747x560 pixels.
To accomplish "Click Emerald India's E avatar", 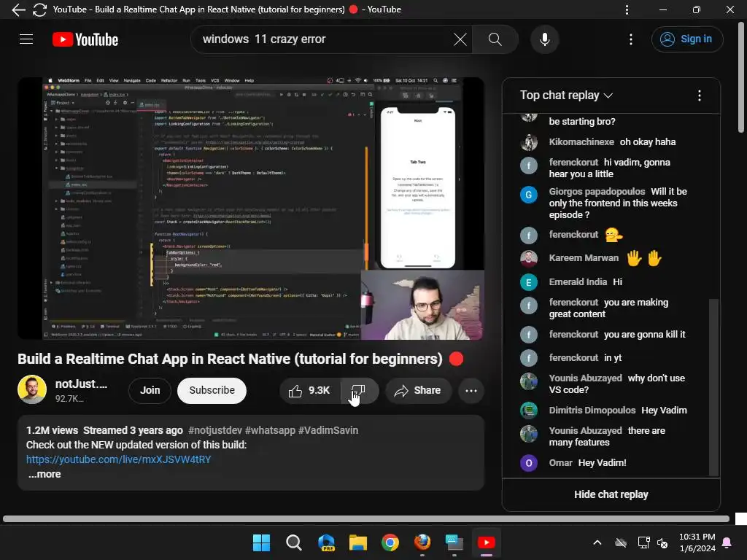I will point(528,282).
